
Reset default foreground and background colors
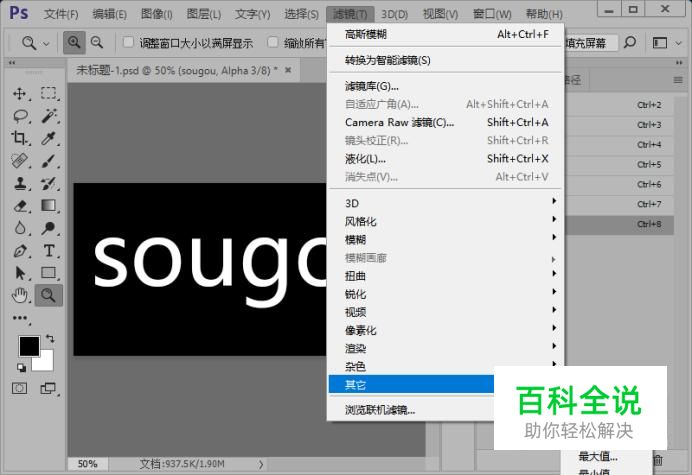click(x=21, y=367)
